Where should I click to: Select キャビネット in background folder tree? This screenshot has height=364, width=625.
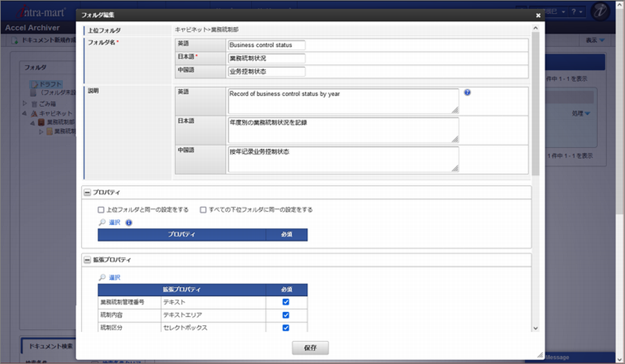pos(55,113)
